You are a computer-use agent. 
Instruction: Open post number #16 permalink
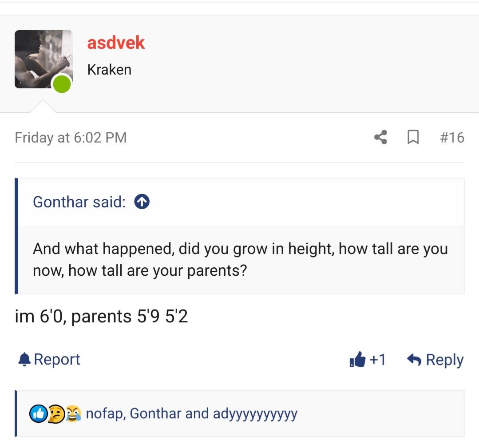(452, 137)
